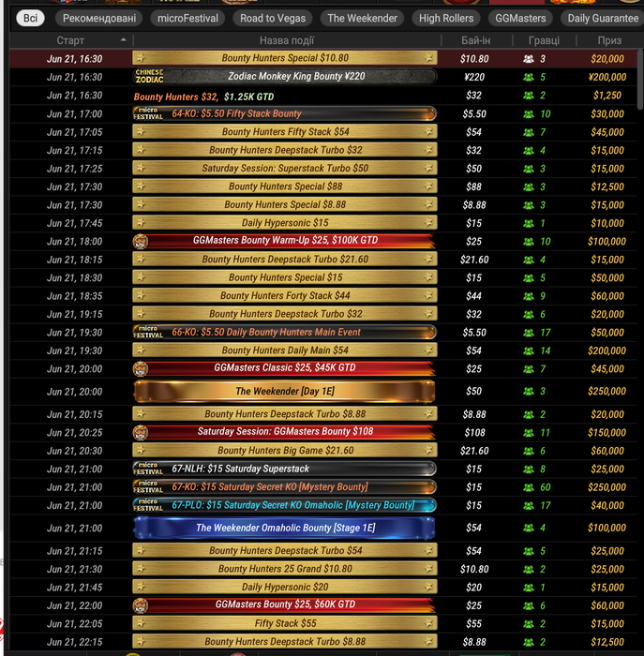Open Road to Vegas tab
Viewport: 644px width, 656px height.
coord(273,19)
